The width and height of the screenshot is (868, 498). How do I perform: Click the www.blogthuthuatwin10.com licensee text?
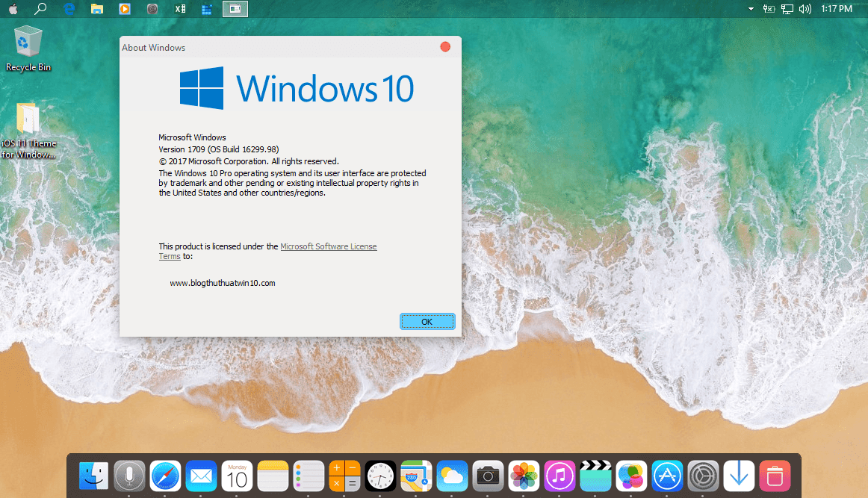[223, 283]
